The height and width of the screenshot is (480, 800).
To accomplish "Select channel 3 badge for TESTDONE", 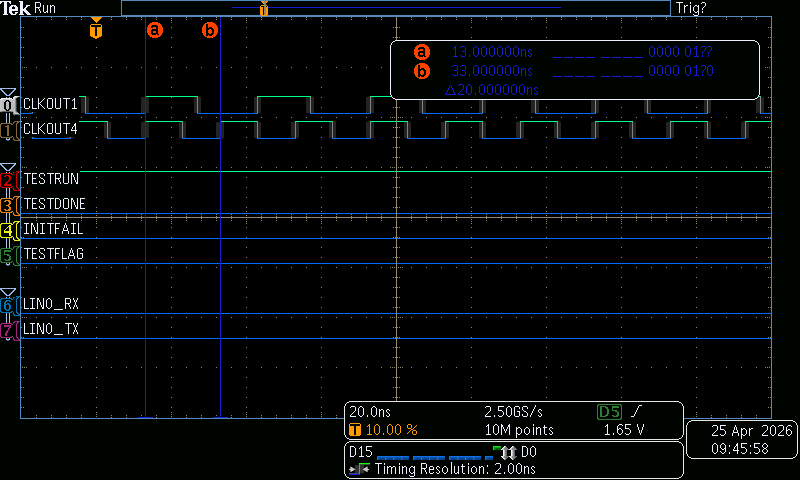I will (8, 205).
